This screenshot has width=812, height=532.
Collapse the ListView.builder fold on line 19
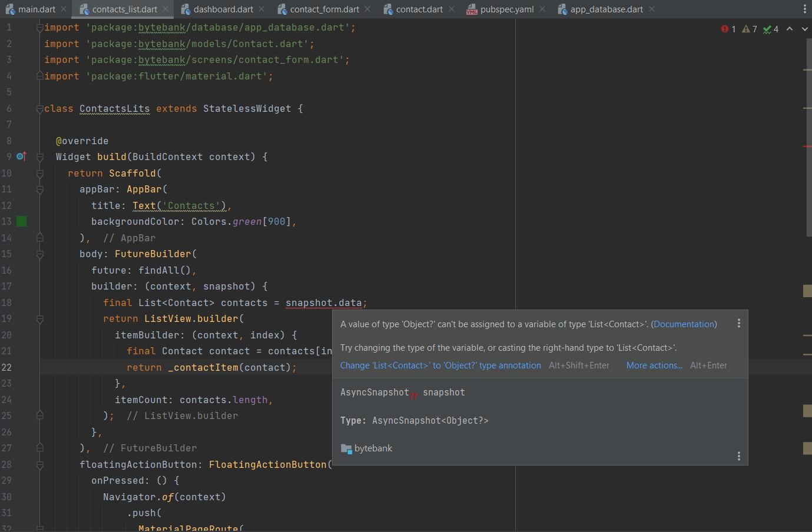pyautogui.click(x=39, y=319)
